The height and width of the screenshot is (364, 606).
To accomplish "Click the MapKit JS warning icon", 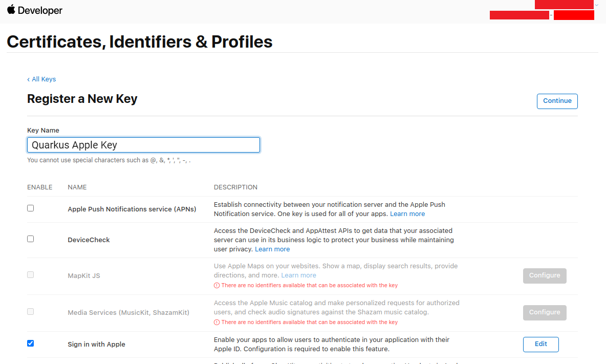I will [217, 286].
